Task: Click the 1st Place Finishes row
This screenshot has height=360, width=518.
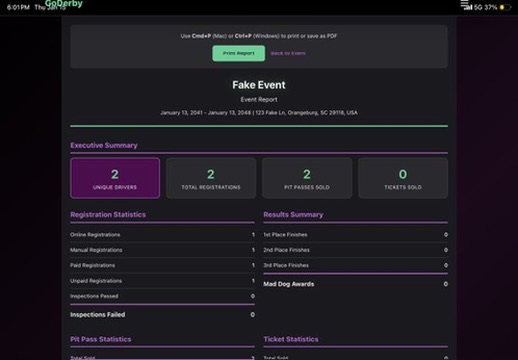Action: 356,235
